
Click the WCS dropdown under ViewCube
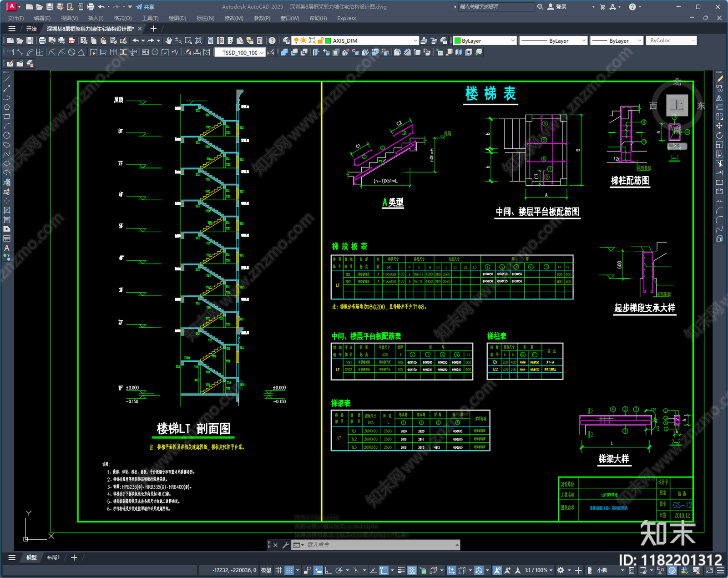click(677, 146)
